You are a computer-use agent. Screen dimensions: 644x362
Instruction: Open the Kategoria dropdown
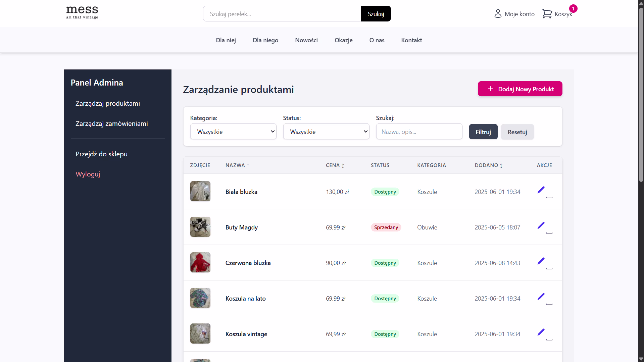point(233,132)
